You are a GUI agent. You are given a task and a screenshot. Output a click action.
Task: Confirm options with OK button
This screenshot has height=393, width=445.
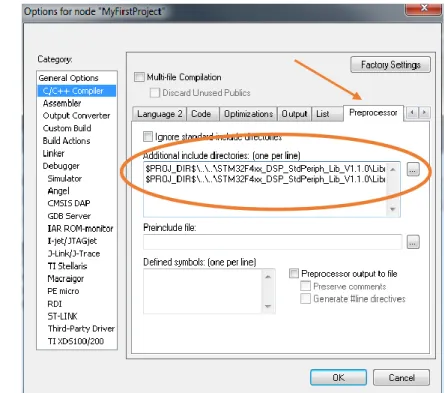[338, 377]
